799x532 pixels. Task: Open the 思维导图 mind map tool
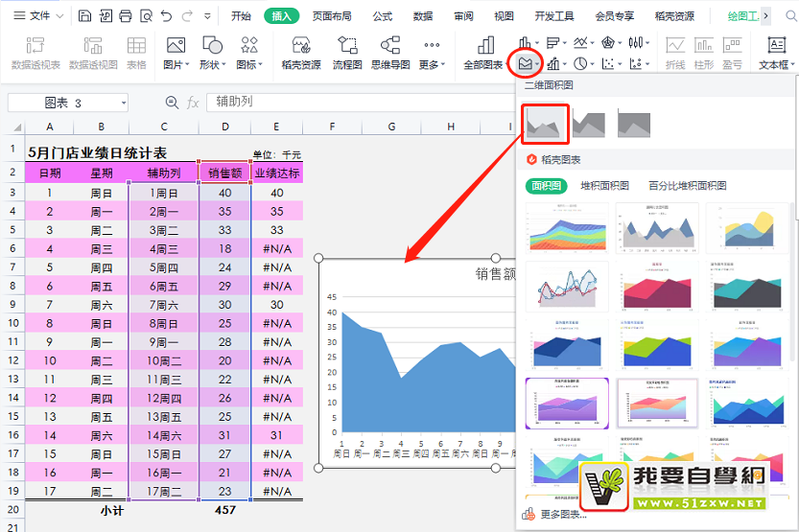(390, 53)
